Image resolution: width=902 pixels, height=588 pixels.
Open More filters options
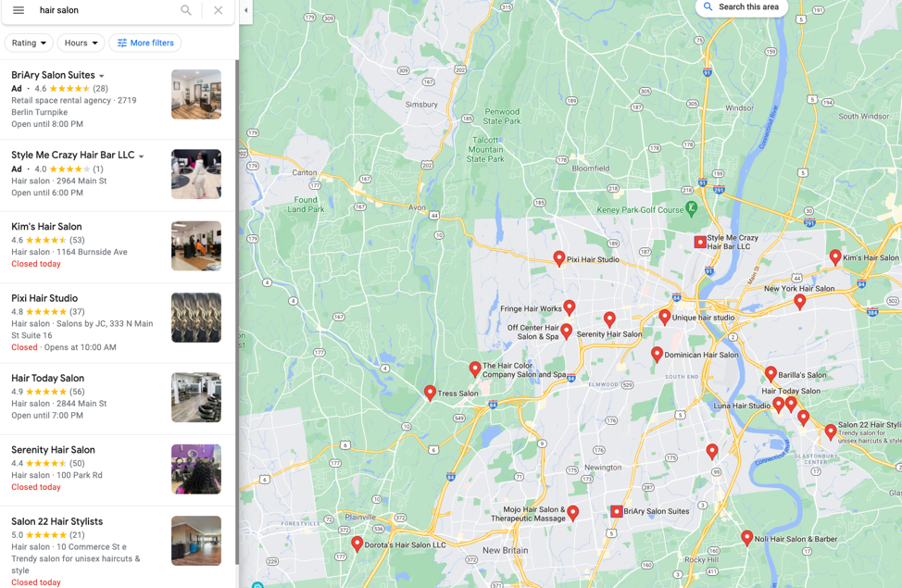pyautogui.click(x=145, y=43)
